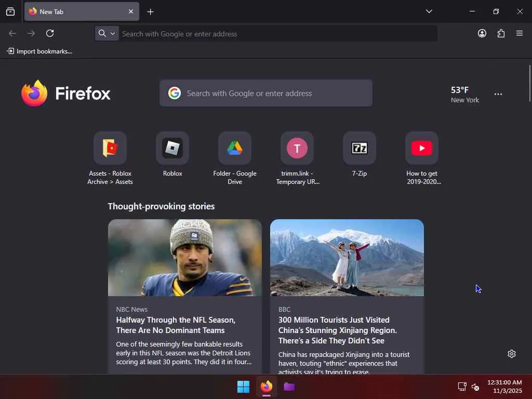The image size is (532, 399).
Task: Open the new tab customize gear icon
Action: 512,354
